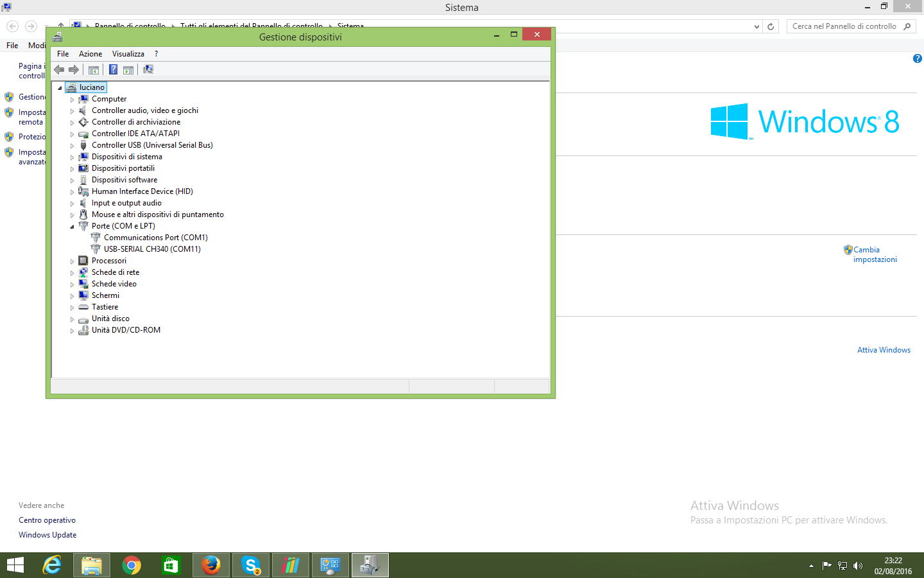Screen dimensions: 924x578
Task: Launch Google Chrome from taskbar
Action: pyautogui.click(x=132, y=565)
